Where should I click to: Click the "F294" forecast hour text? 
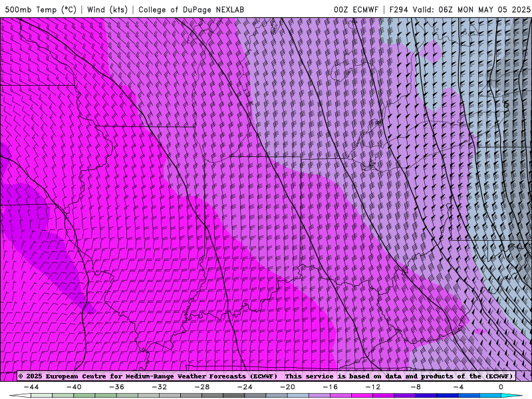400,9
